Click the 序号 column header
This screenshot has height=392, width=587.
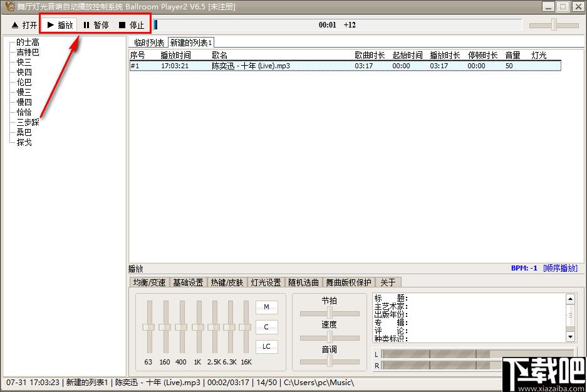click(x=138, y=55)
